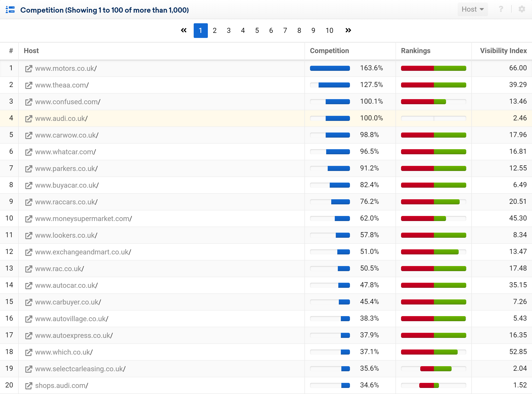
Task: Click the www.theaa.com/ host link
Action: point(62,85)
